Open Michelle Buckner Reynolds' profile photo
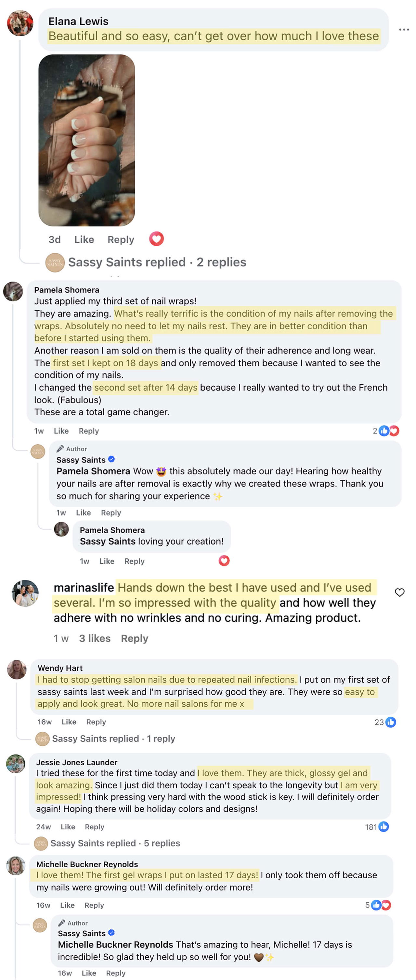The image size is (416, 980). 16,865
